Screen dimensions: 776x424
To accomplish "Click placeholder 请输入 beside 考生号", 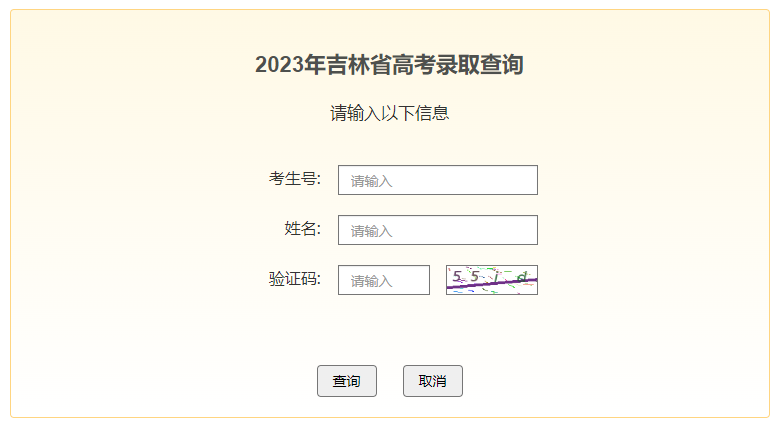I will click(371, 181).
